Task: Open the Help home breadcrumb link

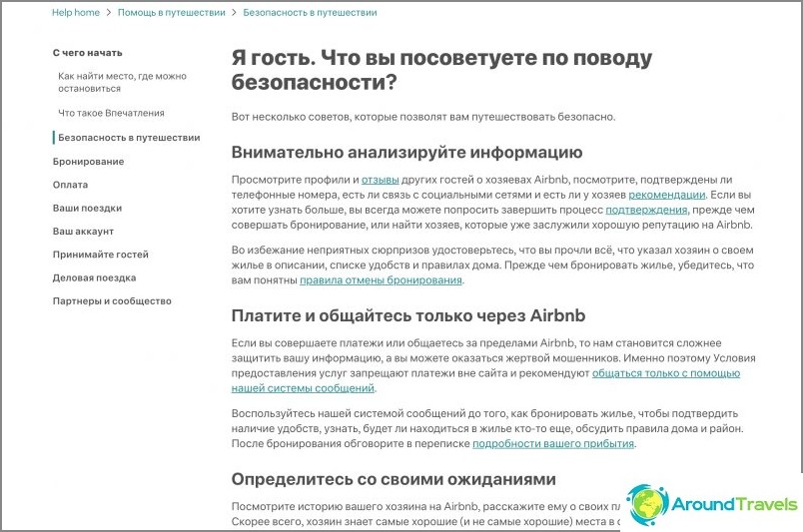Action: [76, 12]
